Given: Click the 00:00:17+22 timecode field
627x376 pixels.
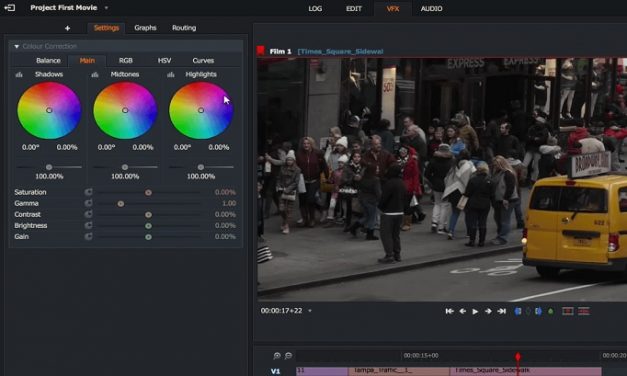Looking at the screenshot, I should 282,310.
